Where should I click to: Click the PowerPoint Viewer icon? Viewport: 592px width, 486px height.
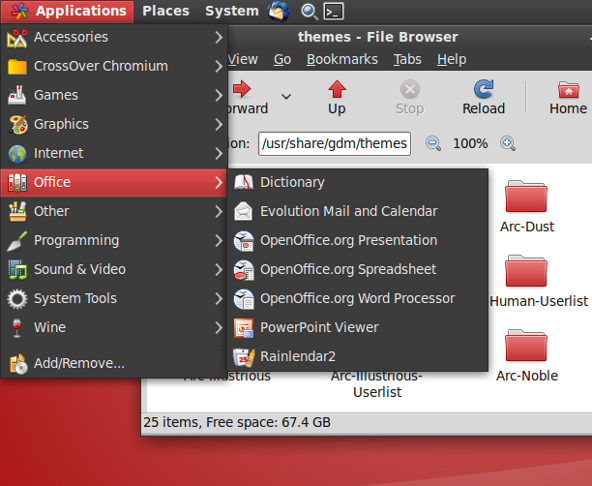[244, 328]
